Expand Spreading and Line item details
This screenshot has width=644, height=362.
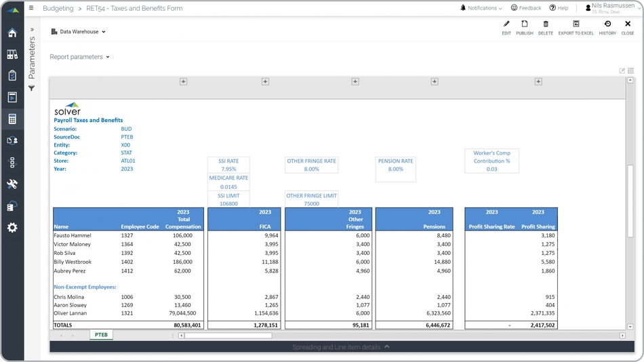point(341,347)
